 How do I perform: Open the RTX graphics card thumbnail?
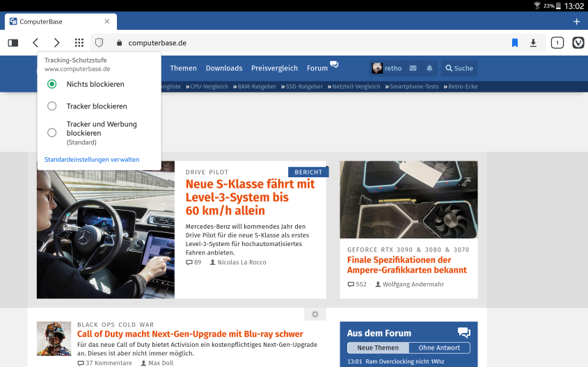[408, 199]
